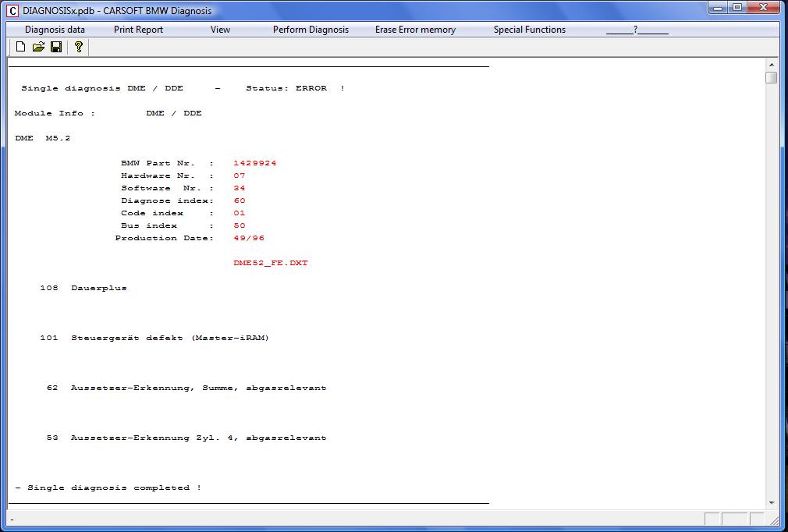The image size is (788, 532).
Task: Select error 101 Steuergerät defekt (Master-iRAM)
Action: point(154,338)
